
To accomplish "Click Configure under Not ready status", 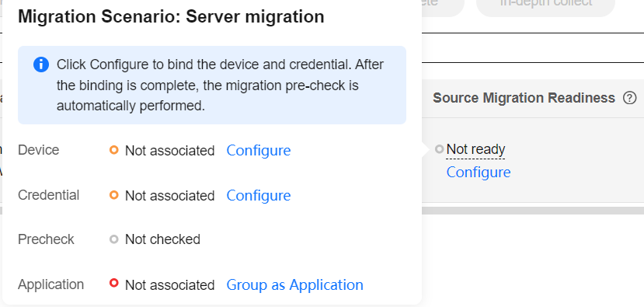I will coord(479,173).
